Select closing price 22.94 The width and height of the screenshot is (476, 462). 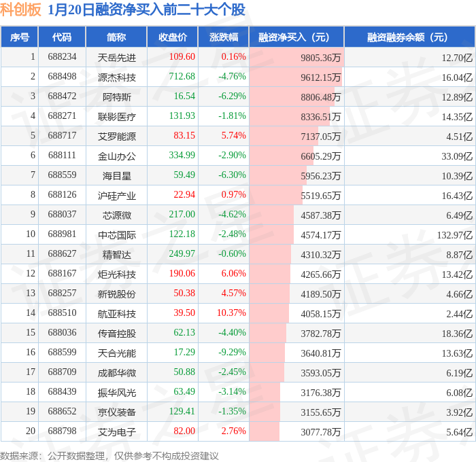coord(184,194)
